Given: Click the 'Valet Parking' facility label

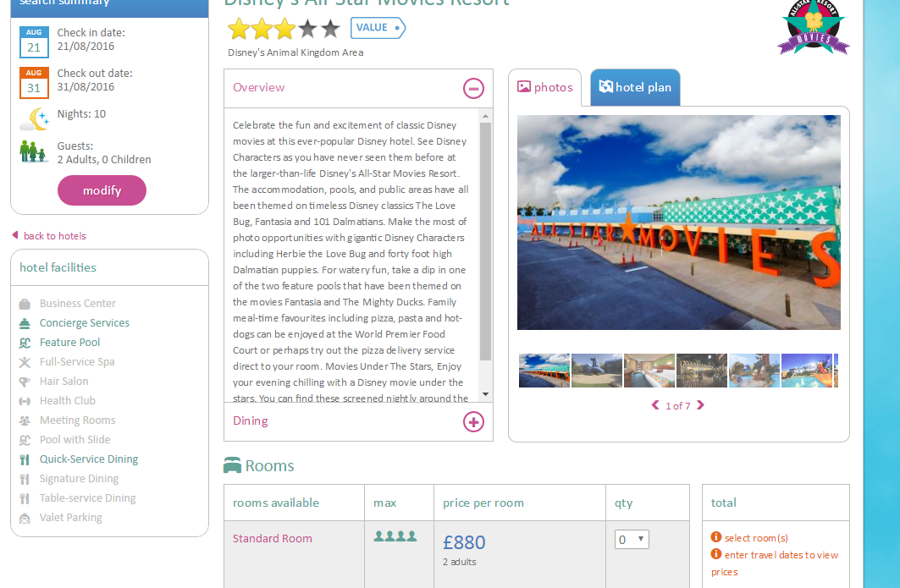Looking at the screenshot, I should pyautogui.click(x=70, y=518).
